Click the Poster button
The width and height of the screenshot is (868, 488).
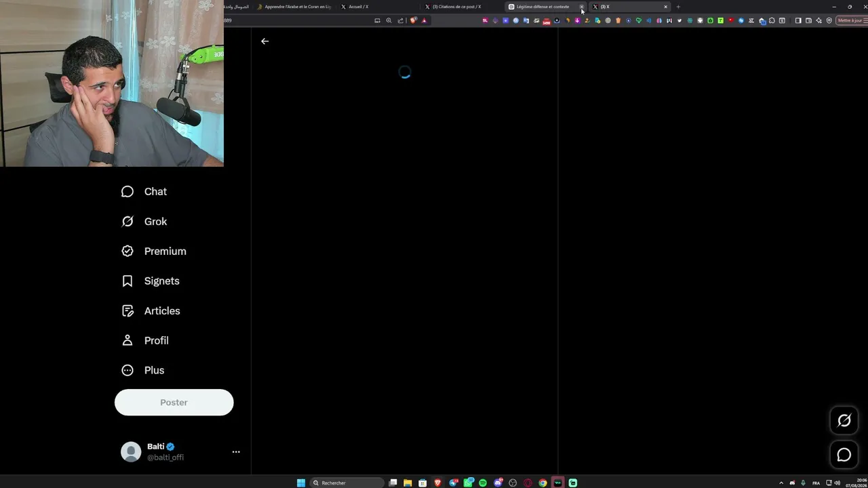pos(174,403)
